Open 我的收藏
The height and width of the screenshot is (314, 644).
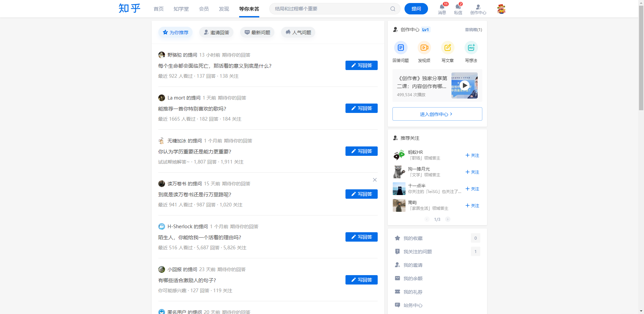(x=437, y=238)
